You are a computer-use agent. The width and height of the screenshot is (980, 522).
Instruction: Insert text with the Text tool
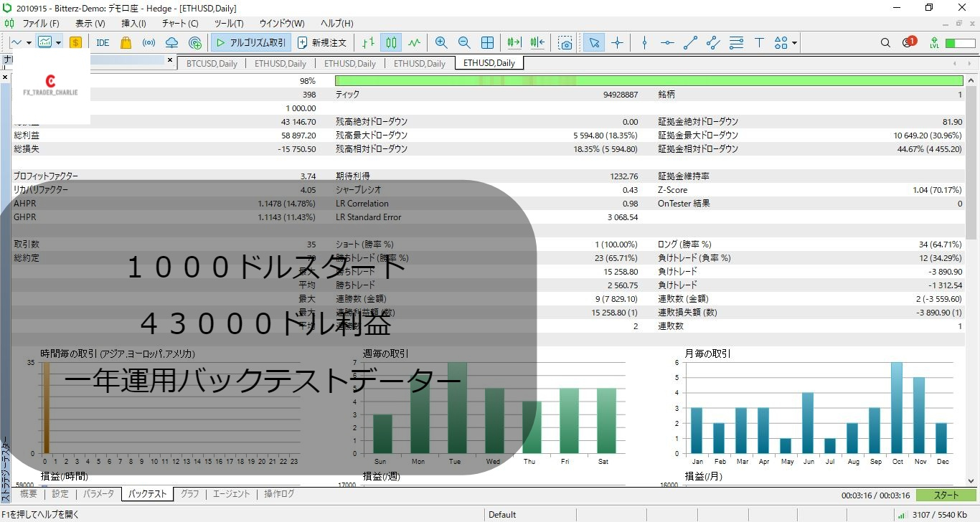(759, 42)
